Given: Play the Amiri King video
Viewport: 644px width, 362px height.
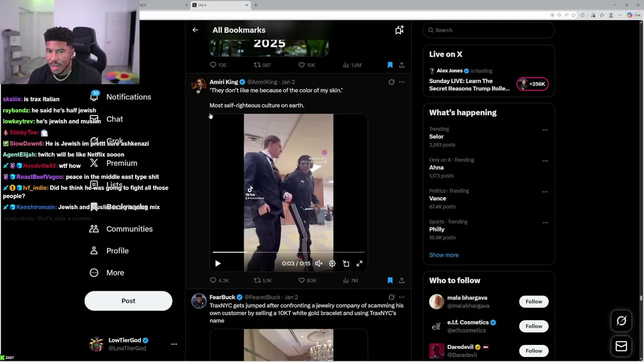Looking at the screenshot, I should [x=218, y=263].
